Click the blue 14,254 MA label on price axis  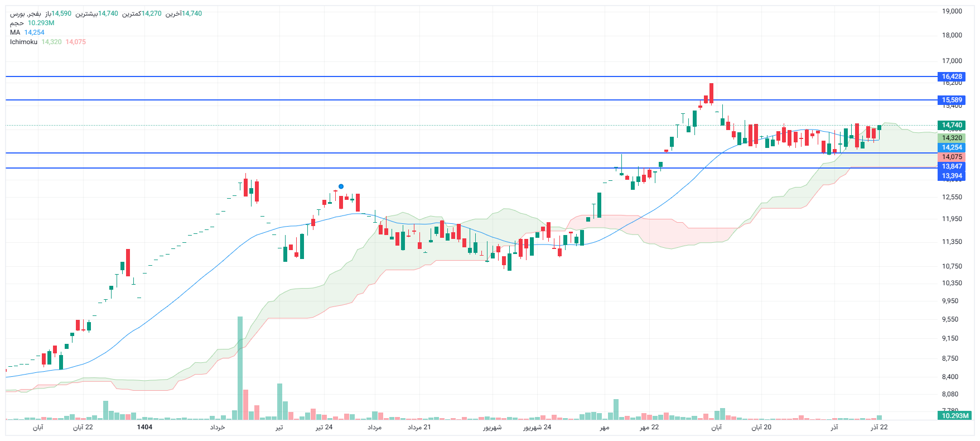(x=952, y=147)
